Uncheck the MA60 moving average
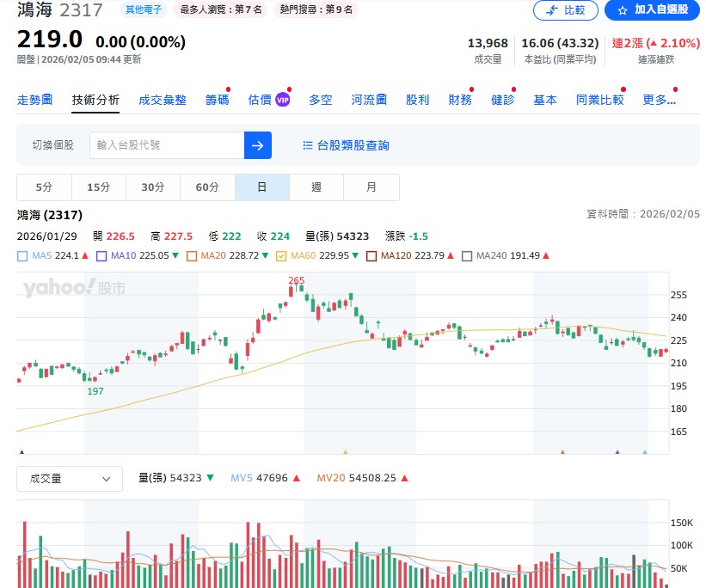The width and height of the screenshot is (706, 588). pyautogui.click(x=281, y=254)
